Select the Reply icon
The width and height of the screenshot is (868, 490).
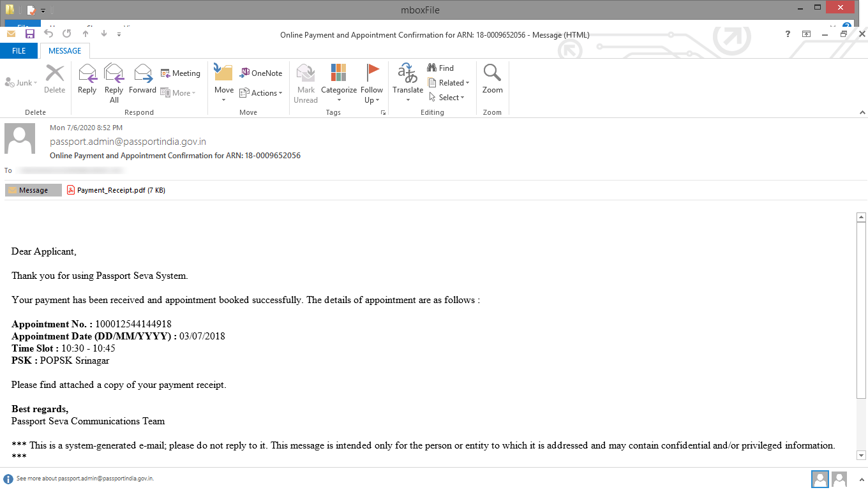pyautogui.click(x=87, y=82)
